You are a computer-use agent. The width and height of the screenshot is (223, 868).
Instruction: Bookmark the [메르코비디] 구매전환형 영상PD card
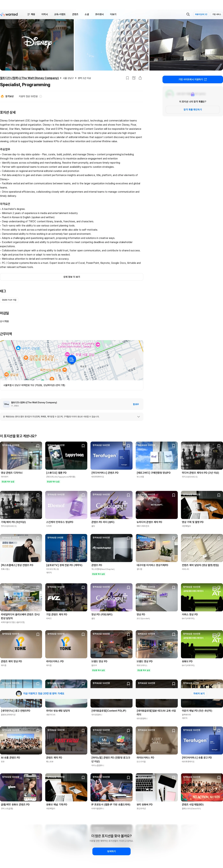[174, 446]
